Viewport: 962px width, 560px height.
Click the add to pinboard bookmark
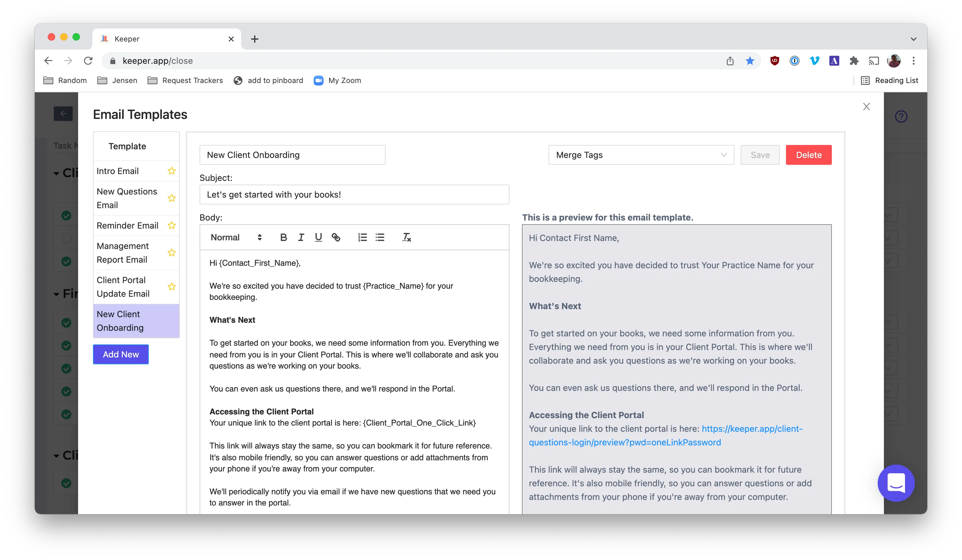pyautogui.click(x=268, y=81)
